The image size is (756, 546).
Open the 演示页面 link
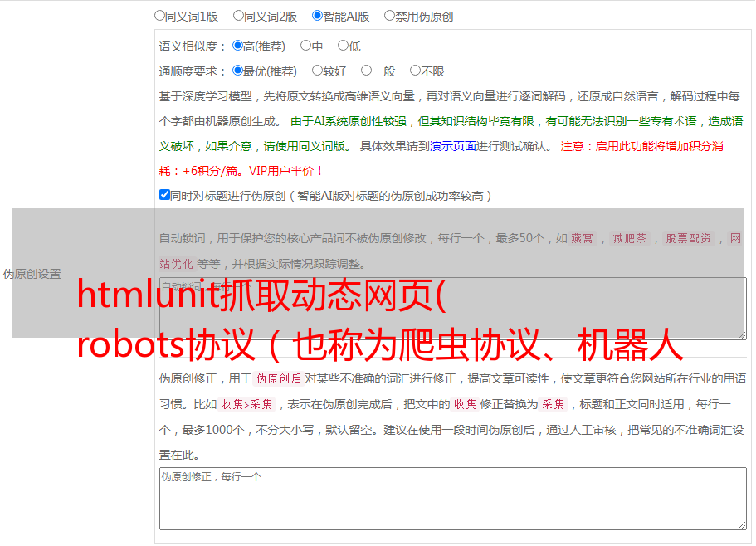tap(453, 146)
